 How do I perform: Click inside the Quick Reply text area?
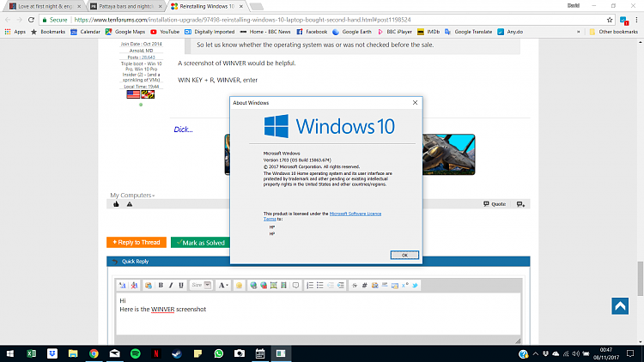[x=319, y=314]
